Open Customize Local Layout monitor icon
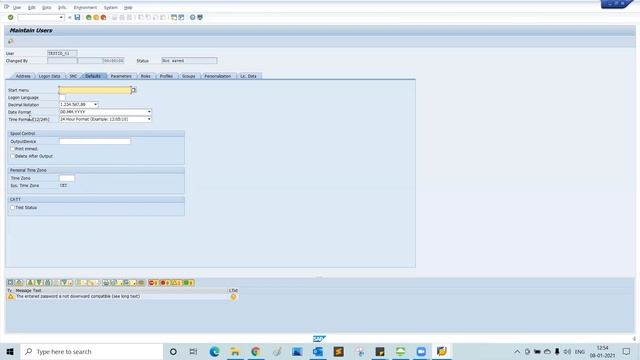Viewport: 640px width, 360px height. pyautogui.click(x=200, y=18)
